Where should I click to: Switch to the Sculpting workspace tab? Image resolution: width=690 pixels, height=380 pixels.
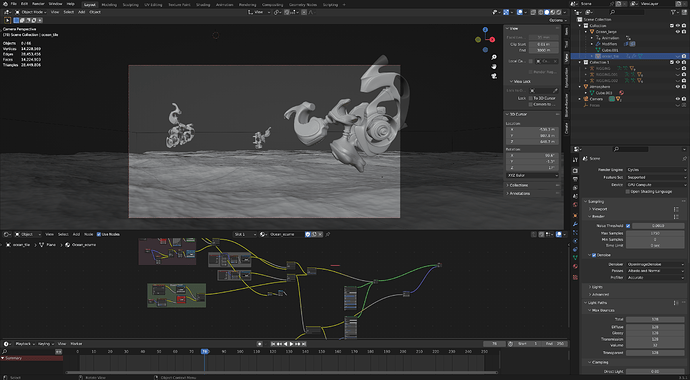(x=130, y=4)
